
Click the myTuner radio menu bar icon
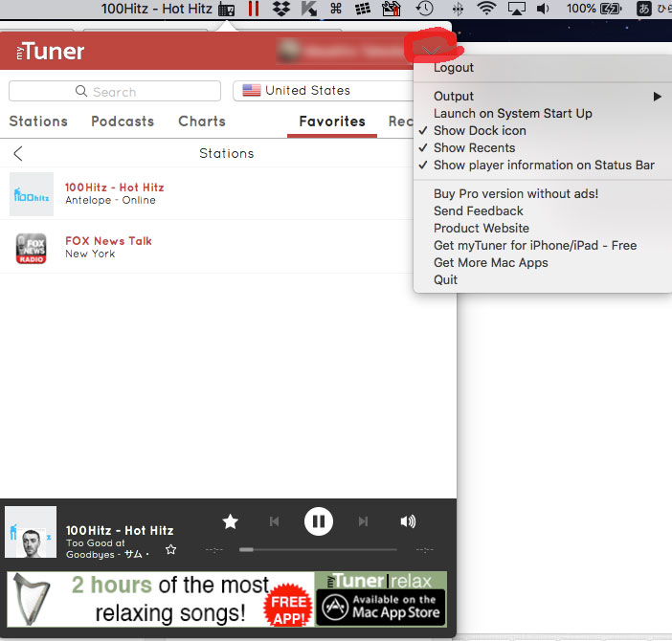(226, 9)
